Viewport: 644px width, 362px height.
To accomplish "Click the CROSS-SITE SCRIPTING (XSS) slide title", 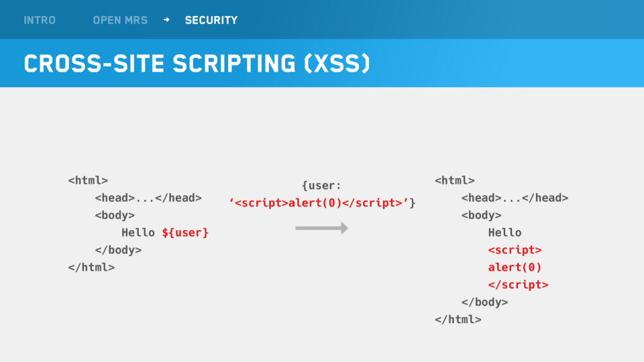I will (197, 64).
